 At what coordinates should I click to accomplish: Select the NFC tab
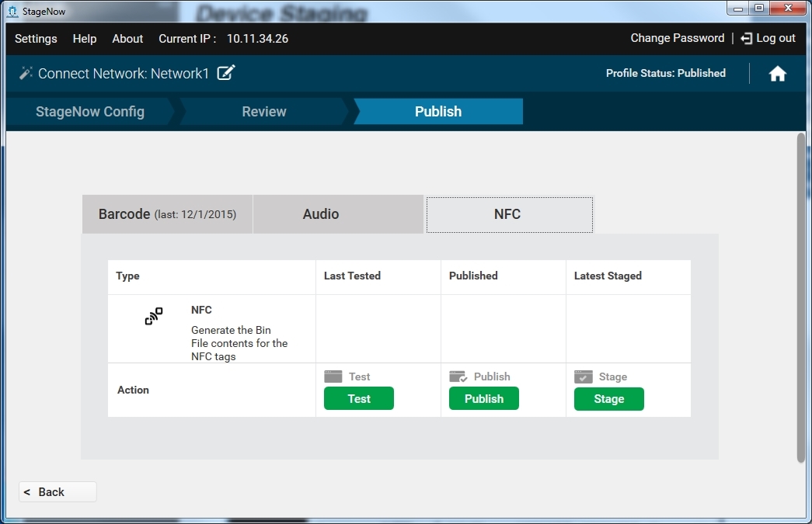(508, 214)
